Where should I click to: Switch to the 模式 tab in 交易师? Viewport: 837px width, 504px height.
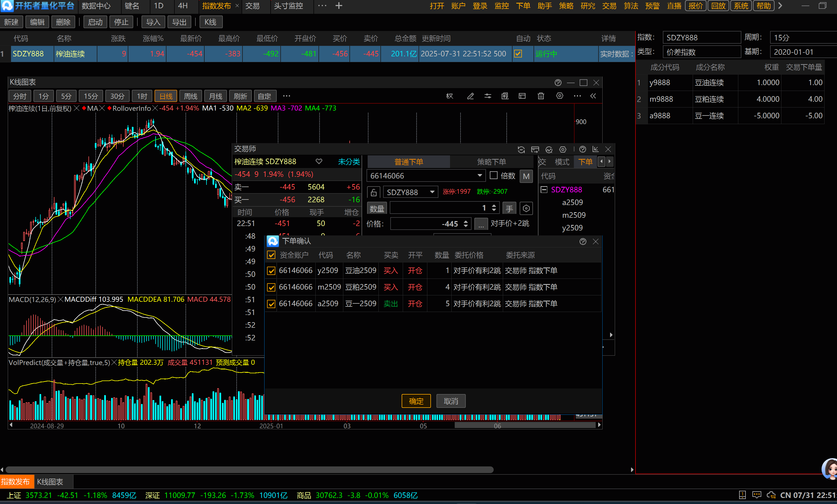pos(562,162)
